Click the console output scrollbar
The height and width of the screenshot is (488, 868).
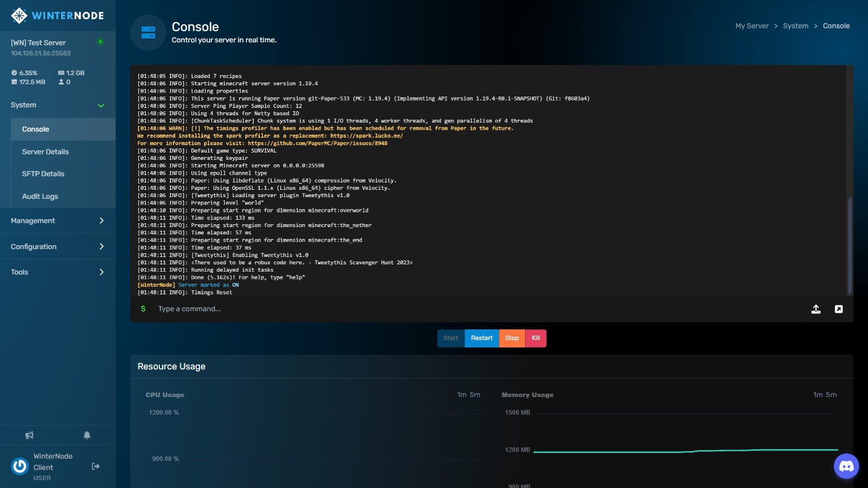[849, 246]
